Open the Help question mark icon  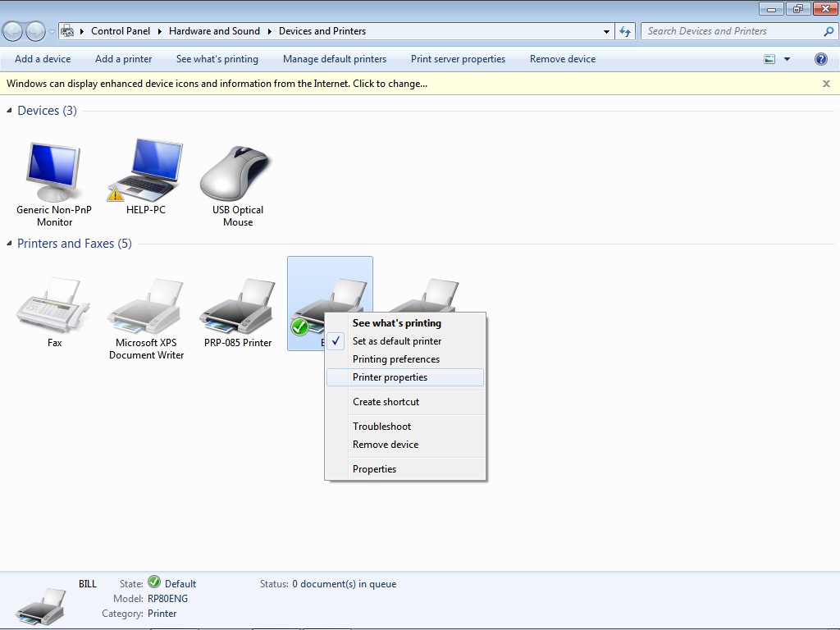click(x=820, y=59)
